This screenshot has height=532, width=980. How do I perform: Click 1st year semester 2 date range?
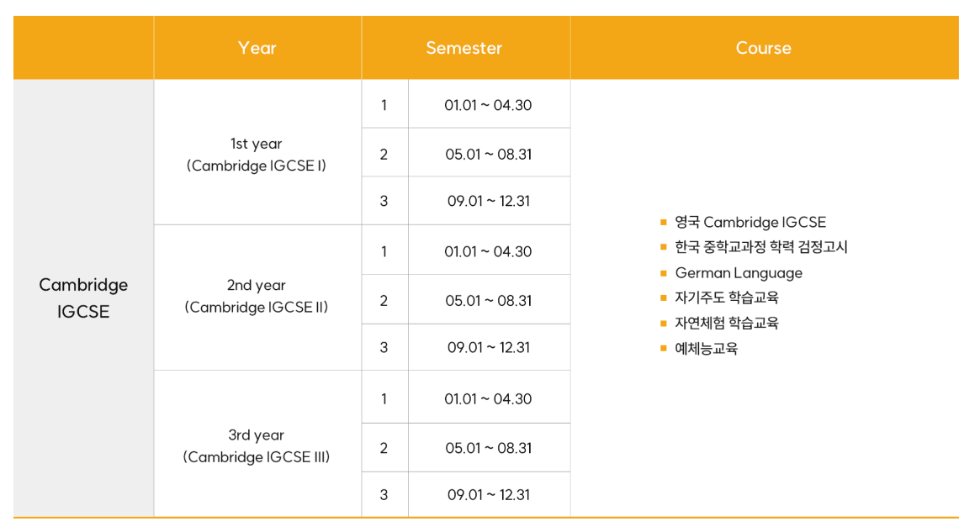point(488,155)
